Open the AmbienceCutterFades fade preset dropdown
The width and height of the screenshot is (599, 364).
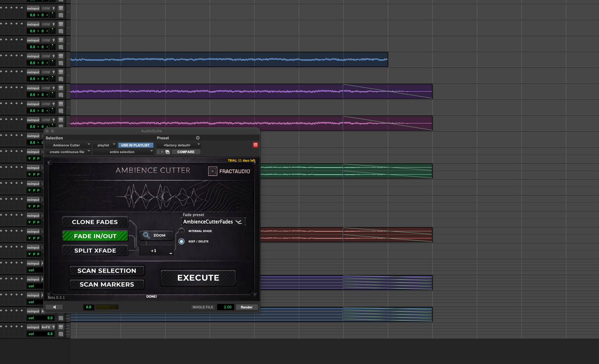[213, 222]
